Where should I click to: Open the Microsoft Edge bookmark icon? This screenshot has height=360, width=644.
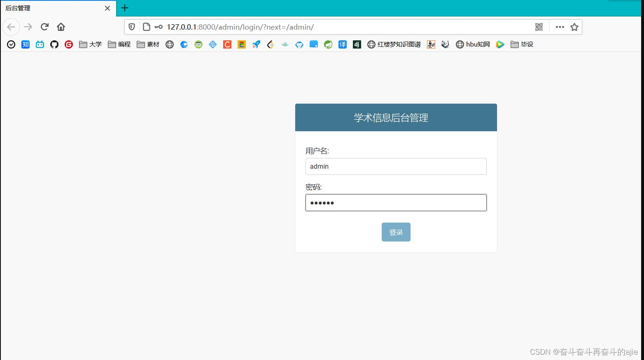click(x=184, y=44)
